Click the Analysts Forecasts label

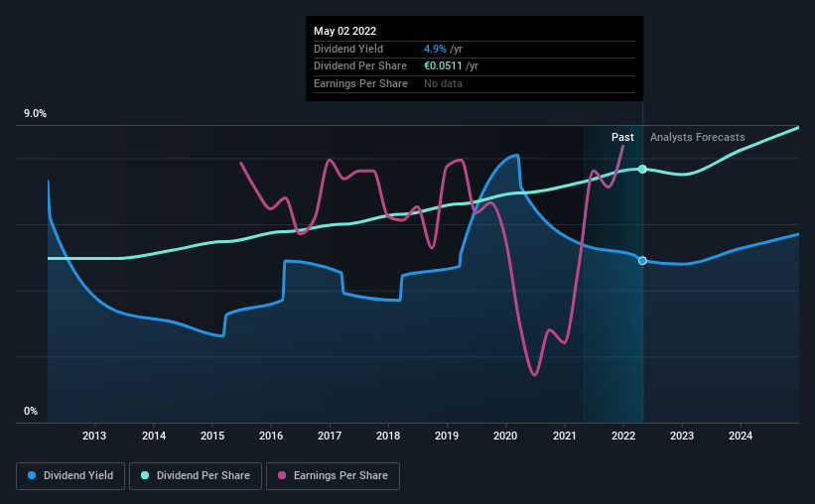[698, 137]
